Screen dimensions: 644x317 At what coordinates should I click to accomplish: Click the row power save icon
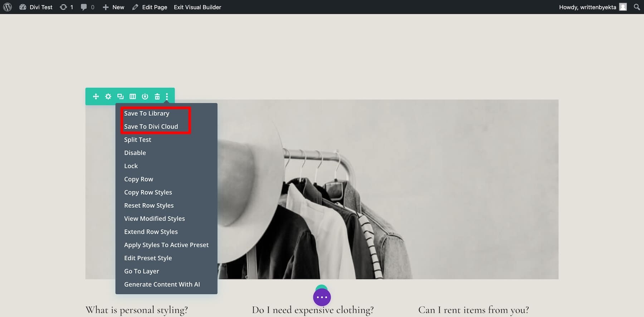(x=145, y=96)
